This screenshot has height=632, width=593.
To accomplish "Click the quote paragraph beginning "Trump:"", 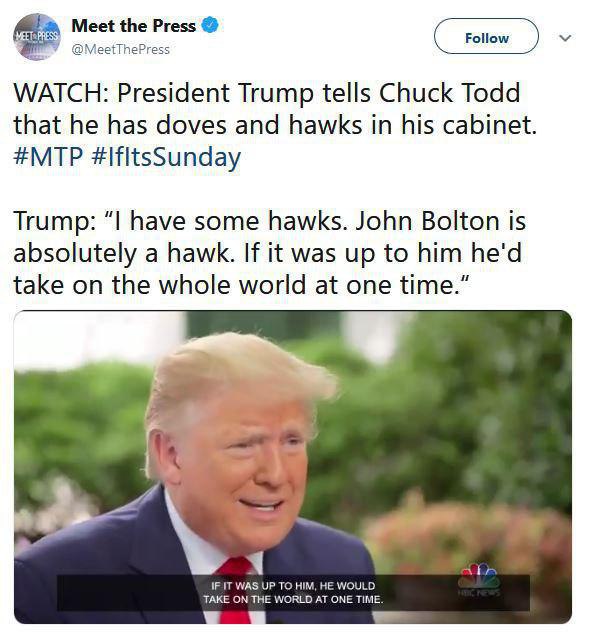I will 269,253.
